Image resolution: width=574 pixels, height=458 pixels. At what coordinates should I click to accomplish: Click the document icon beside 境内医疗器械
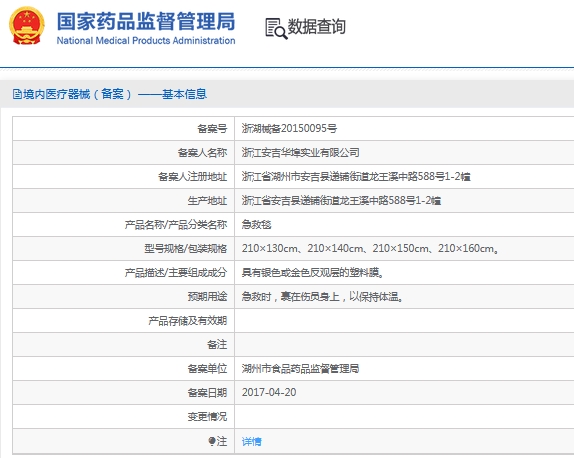pyautogui.click(x=17, y=94)
